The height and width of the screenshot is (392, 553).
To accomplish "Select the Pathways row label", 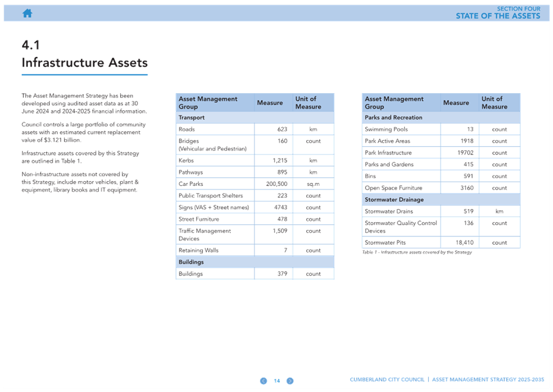I will pos(191,172).
